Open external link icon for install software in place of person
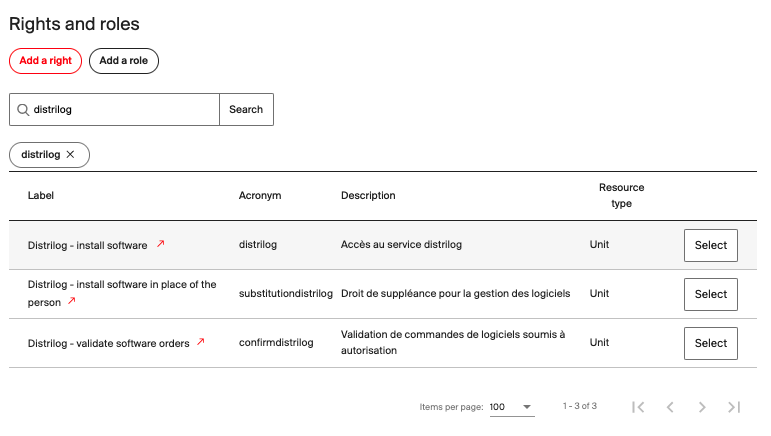771x436 pixels. click(71, 301)
